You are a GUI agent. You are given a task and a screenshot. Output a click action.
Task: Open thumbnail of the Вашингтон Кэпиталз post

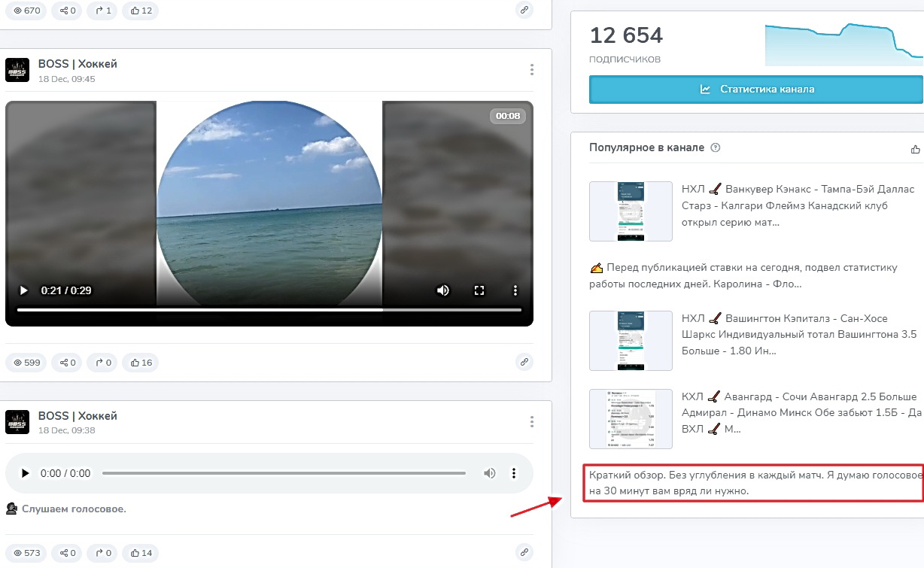(x=631, y=341)
